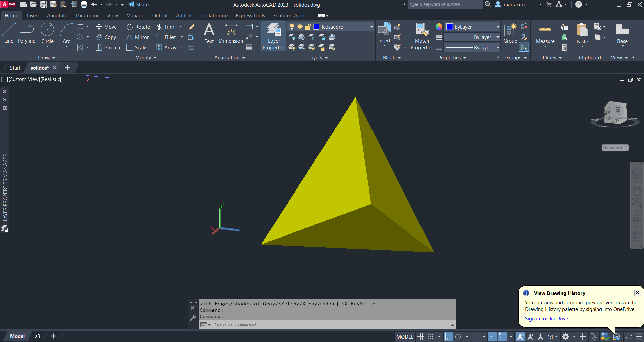Viewport: 644px width, 342px height.
Task: Open workspace switching gear in status bar
Action: point(566,337)
